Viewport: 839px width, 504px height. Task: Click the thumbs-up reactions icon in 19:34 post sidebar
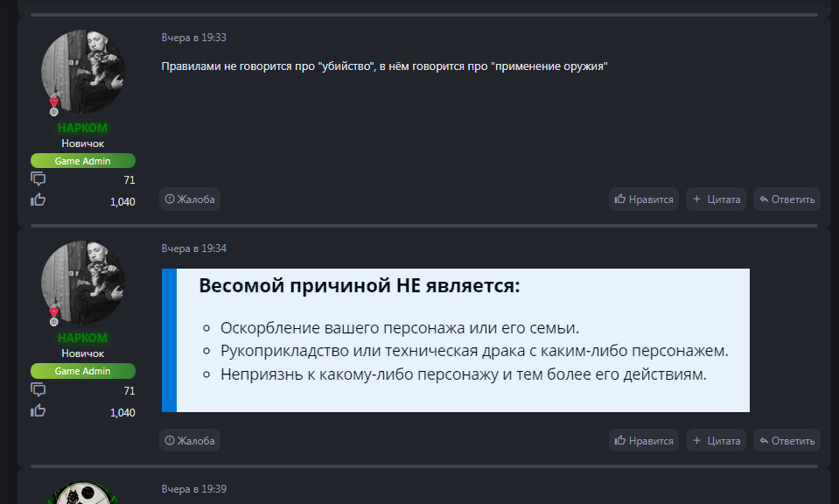(x=38, y=411)
